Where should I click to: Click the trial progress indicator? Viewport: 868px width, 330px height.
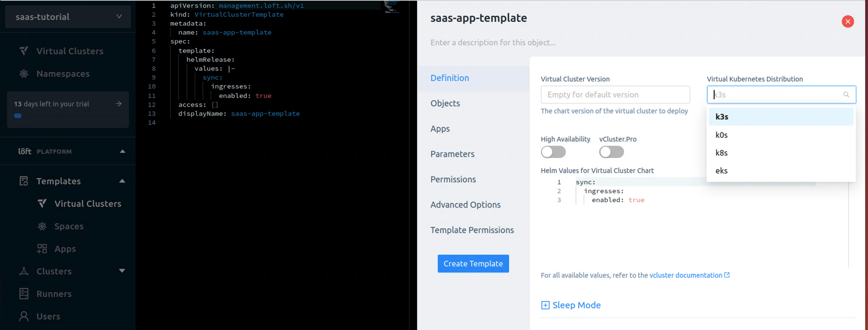pyautogui.click(x=18, y=116)
